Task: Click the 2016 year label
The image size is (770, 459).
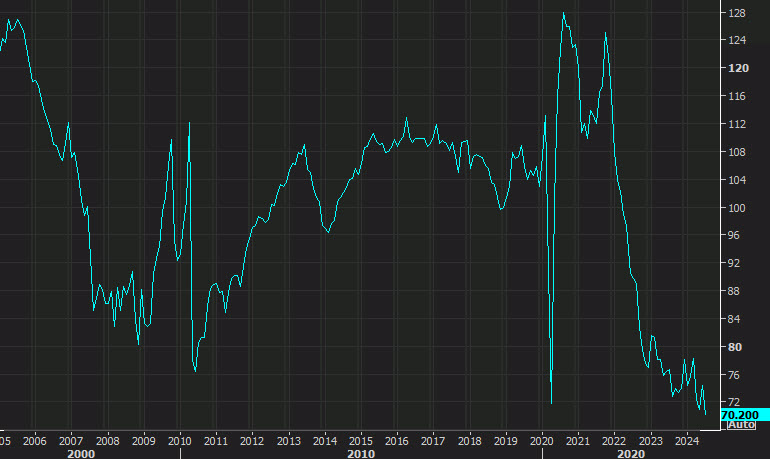Action: coord(397,441)
